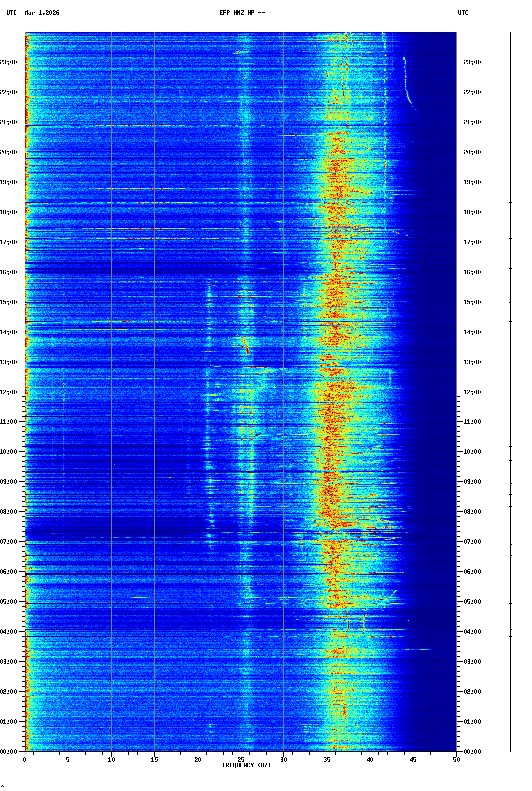Select the 45 tick label on frequency axis
The width and height of the screenshot is (532, 791).
pyautogui.click(x=413, y=760)
